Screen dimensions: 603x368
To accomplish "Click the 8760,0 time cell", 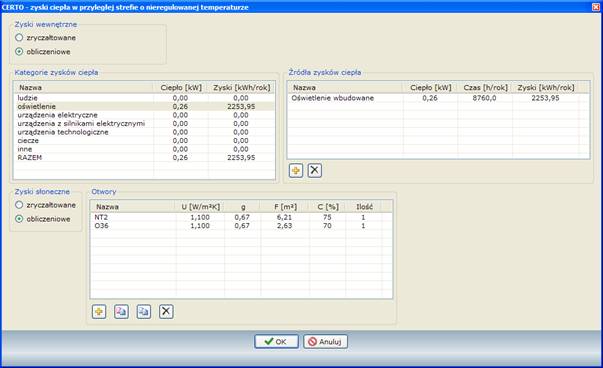I will coord(484,98).
